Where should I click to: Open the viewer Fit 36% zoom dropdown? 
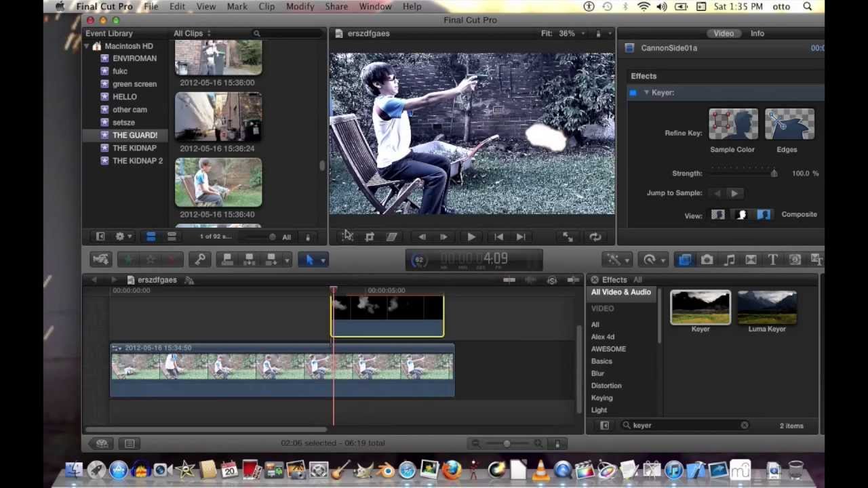564,33
